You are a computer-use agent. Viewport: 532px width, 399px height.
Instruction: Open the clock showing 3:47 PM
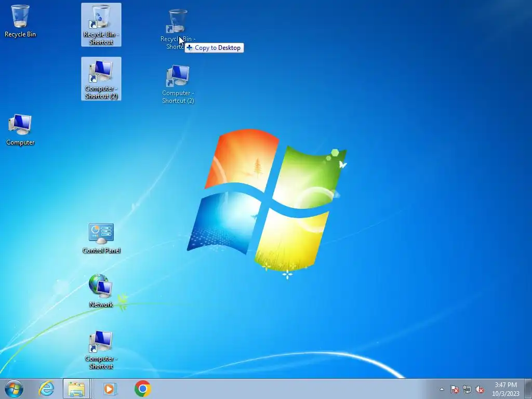coord(506,389)
